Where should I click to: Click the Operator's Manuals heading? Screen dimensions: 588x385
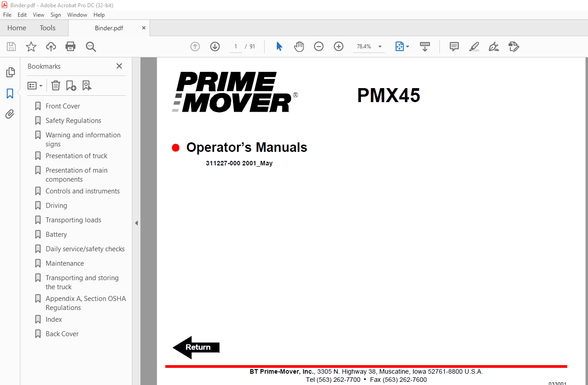247,147
